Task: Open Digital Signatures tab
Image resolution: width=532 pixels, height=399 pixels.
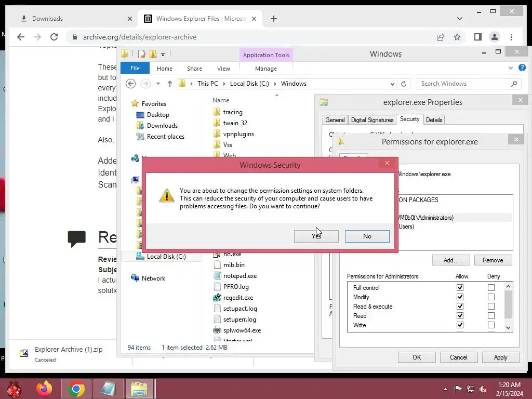Action: coord(372,120)
